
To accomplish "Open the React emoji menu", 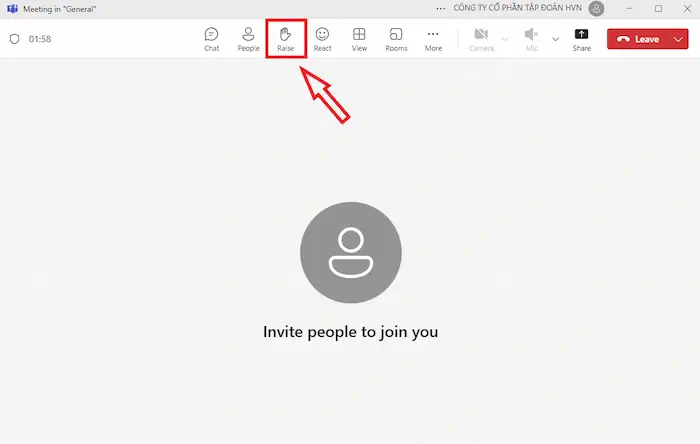I will point(322,39).
